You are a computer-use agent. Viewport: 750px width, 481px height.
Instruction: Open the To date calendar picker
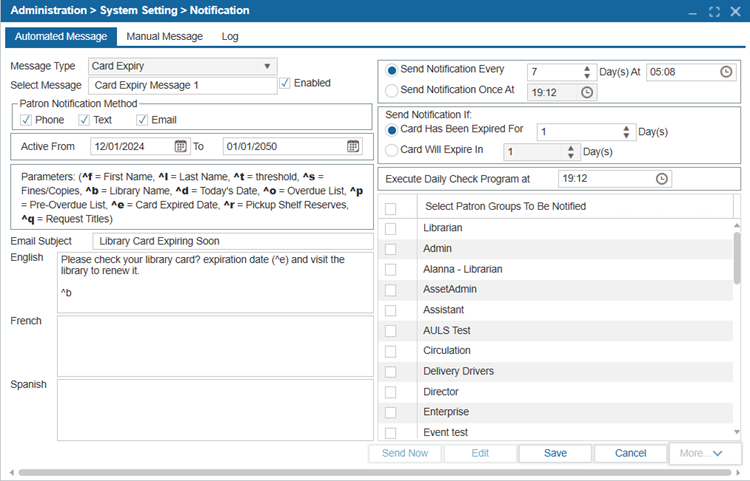pos(353,146)
